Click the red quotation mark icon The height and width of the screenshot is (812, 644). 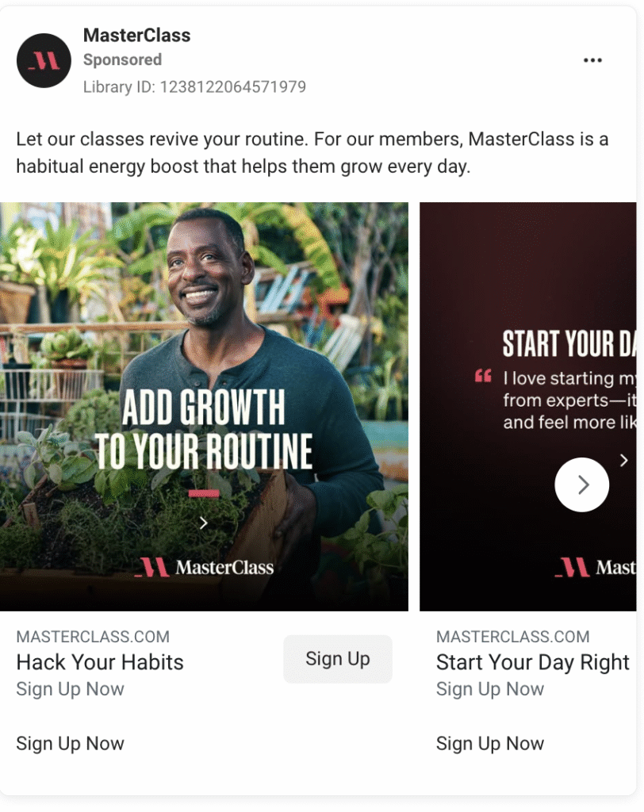483,376
